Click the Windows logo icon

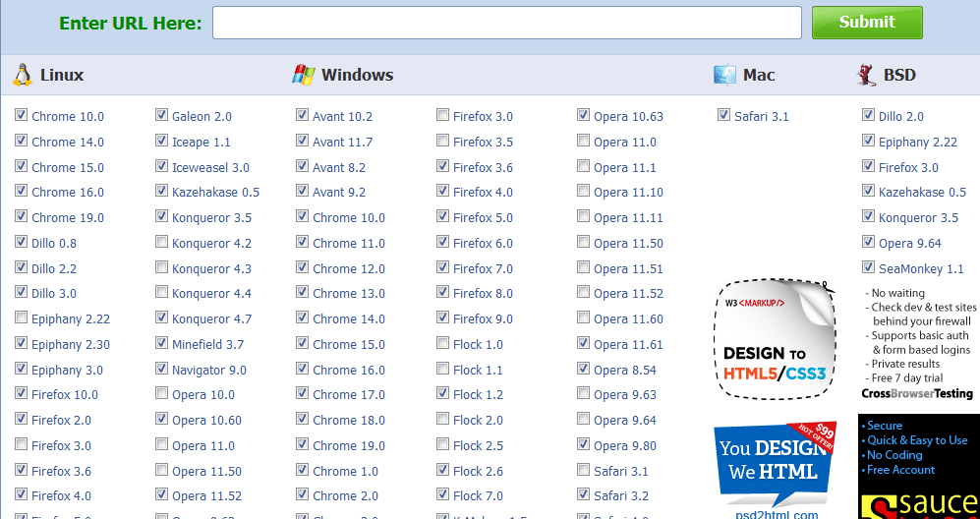tap(303, 75)
